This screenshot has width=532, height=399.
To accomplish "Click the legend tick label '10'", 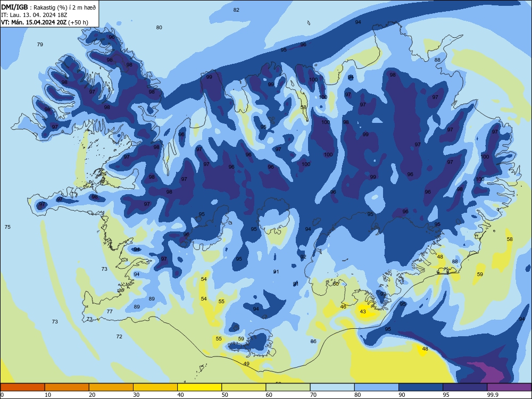I will point(48,395).
